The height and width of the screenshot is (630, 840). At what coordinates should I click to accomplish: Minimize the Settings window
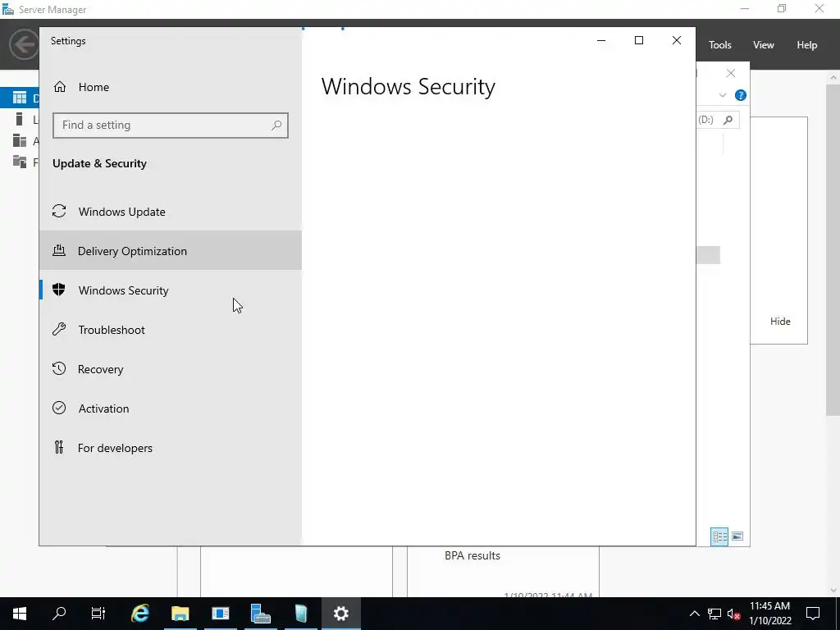point(601,40)
